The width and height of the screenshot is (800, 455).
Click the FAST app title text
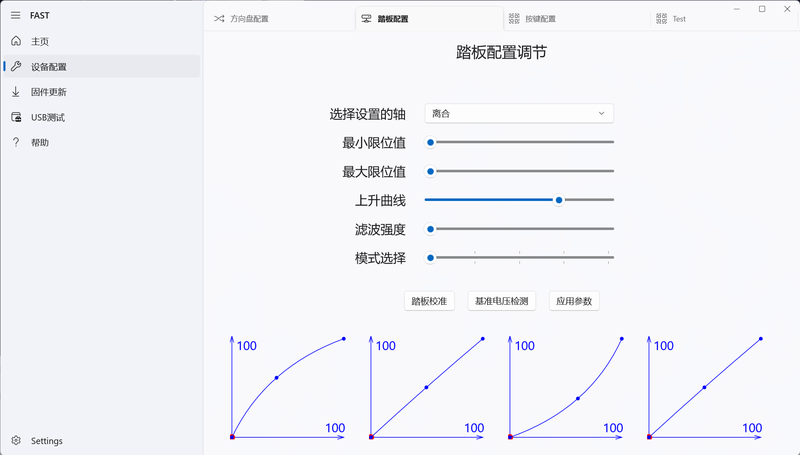click(40, 15)
